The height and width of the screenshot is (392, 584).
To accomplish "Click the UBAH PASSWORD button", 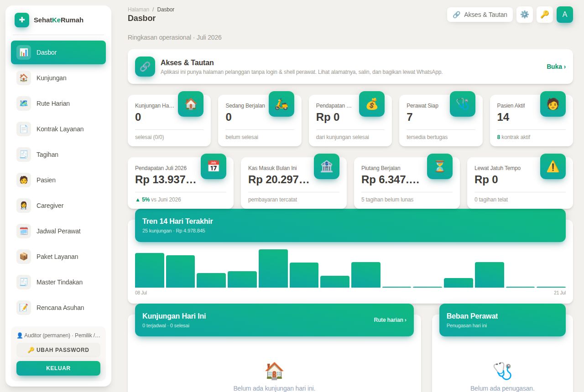I will coord(58,350).
